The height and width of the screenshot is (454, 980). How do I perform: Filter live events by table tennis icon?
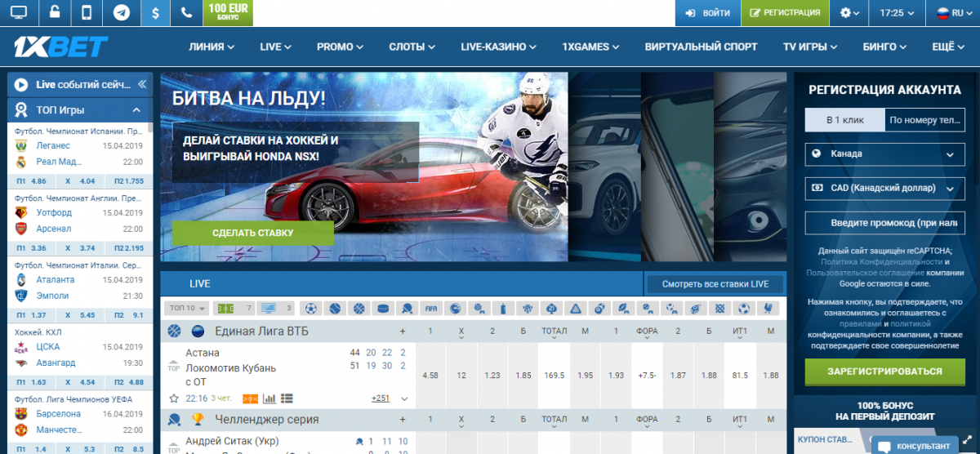tap(407, 309)
